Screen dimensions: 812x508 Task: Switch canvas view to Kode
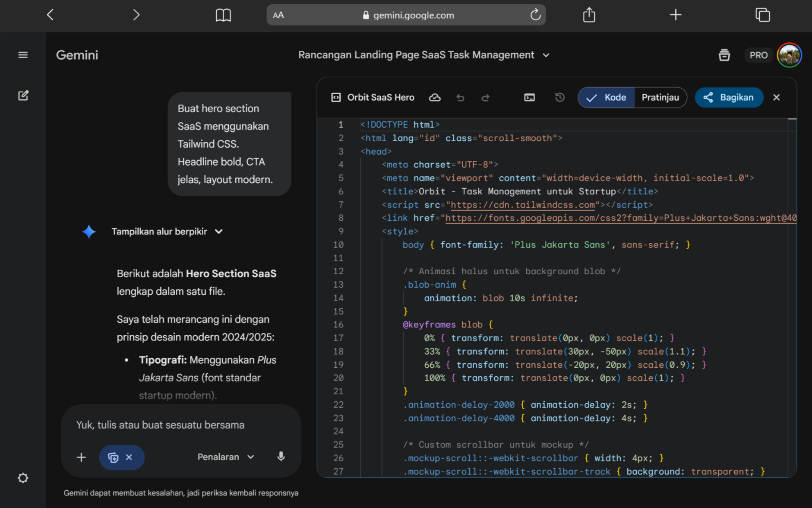[x=607, y=98]
